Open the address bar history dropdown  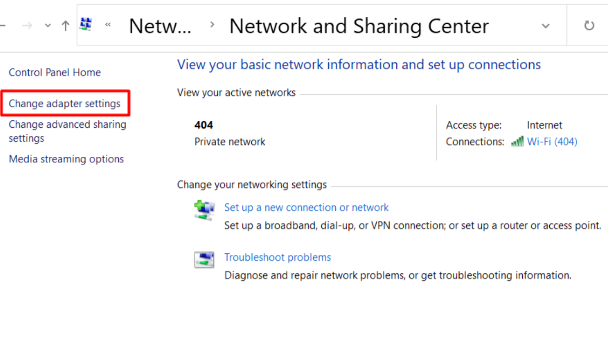pyautogui.click(x=545, y=26)
